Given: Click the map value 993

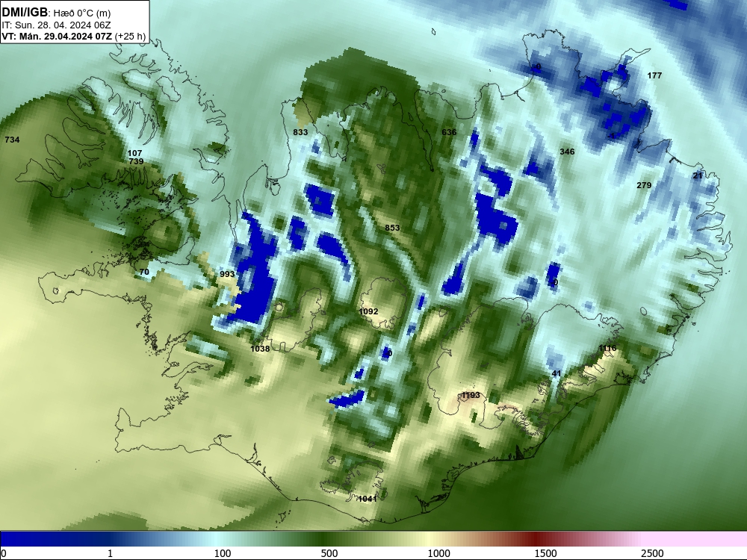Looking at the screenshot, I should coord(227,274).
